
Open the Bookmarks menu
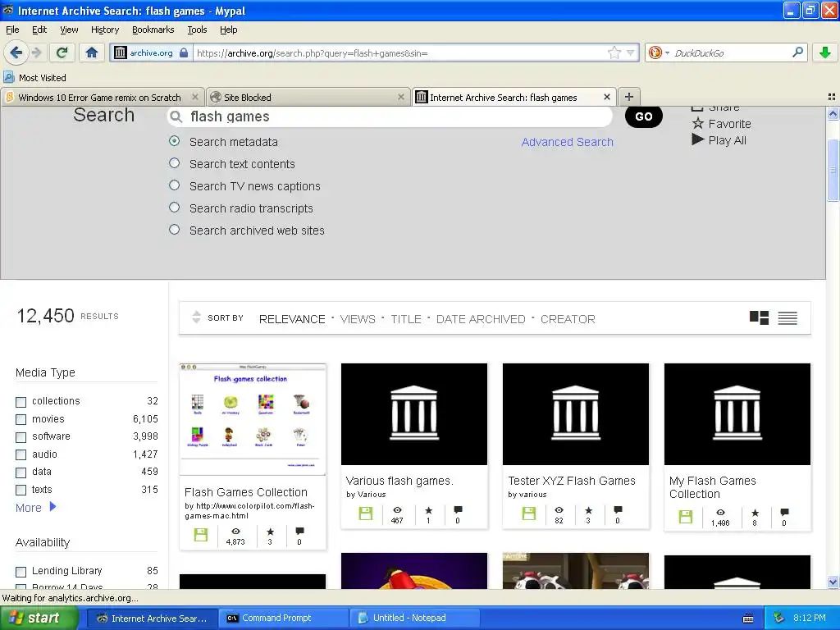[153, 30]
